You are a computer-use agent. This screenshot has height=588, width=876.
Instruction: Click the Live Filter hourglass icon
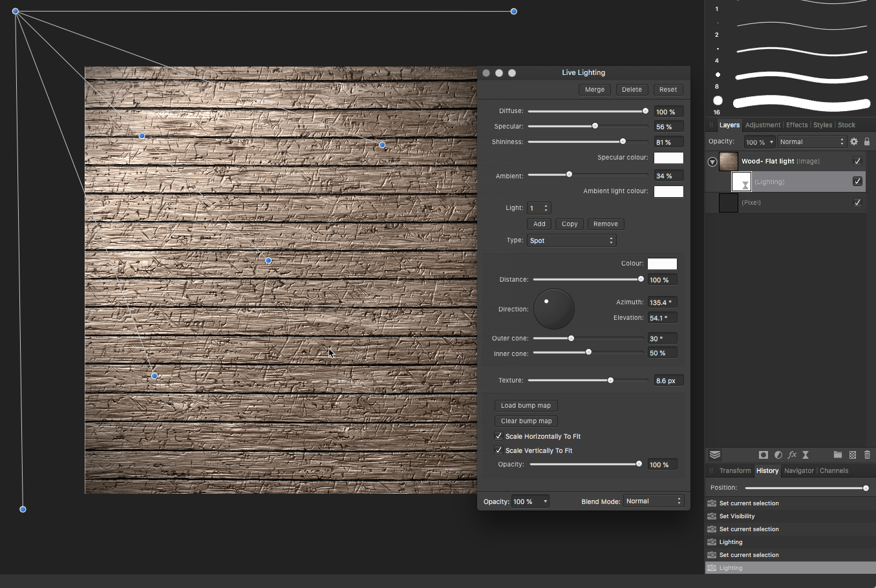pos(806,455)
